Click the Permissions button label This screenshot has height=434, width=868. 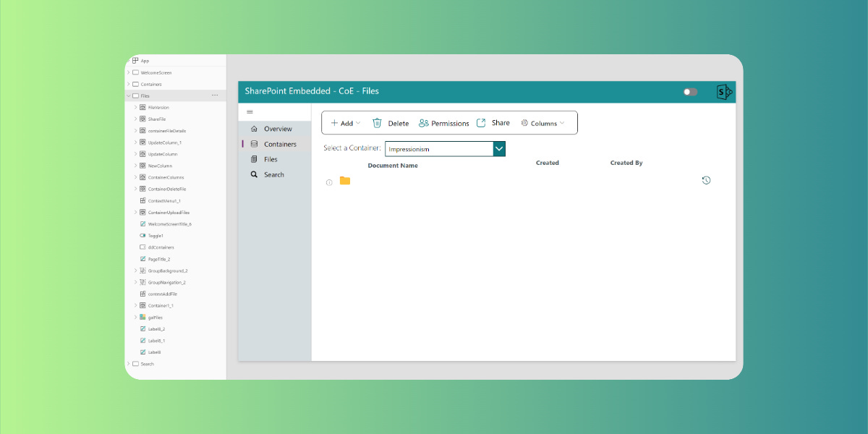[x=450, y=124]
